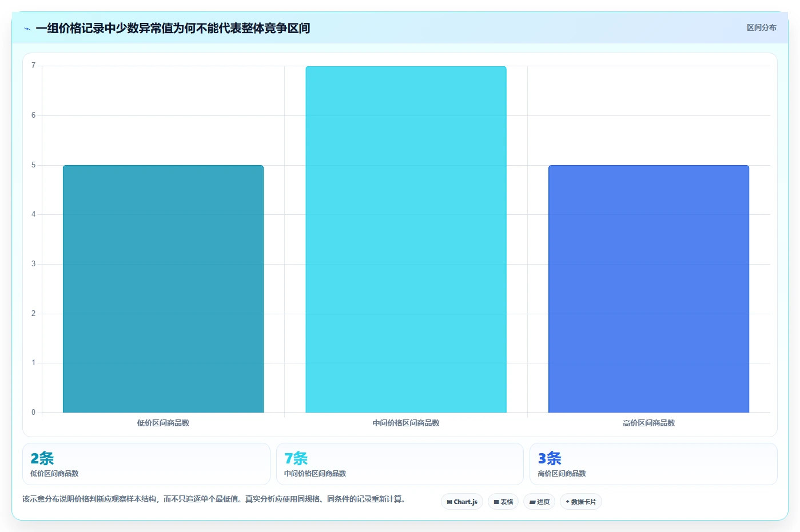Select the 2条 low-price stat card
800x532 pixels.
[x=146, y=464]
